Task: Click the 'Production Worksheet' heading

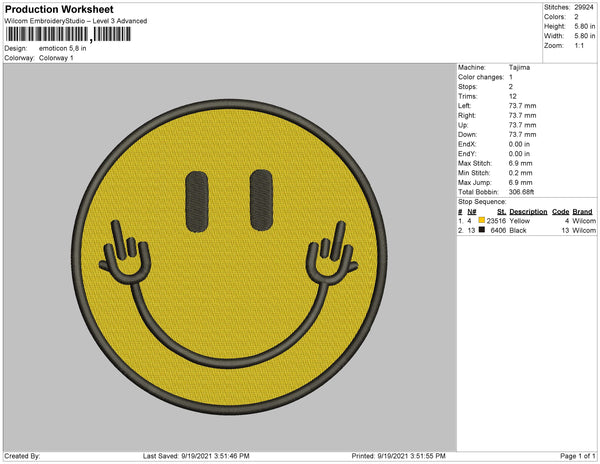Action: (59, 9)
